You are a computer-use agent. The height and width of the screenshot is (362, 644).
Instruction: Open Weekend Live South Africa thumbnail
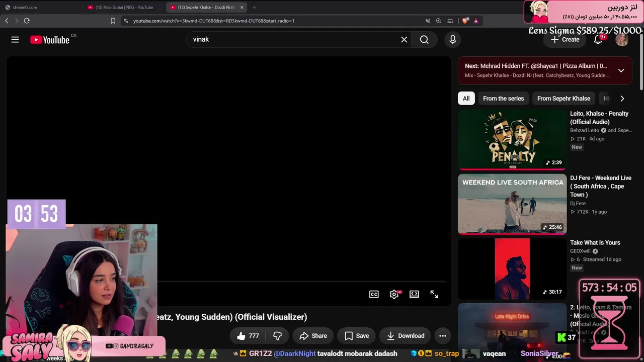512,204
